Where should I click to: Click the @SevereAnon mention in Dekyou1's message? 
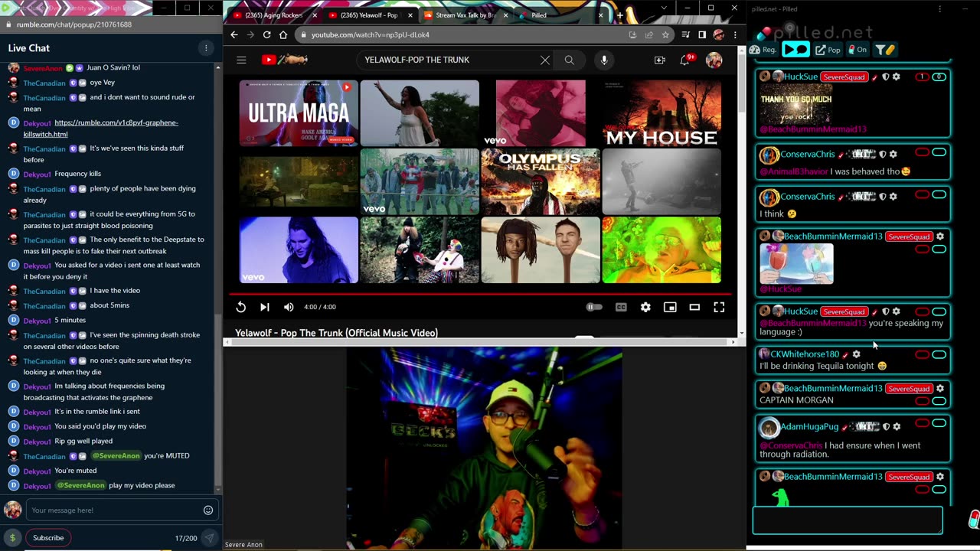point(80,485)
